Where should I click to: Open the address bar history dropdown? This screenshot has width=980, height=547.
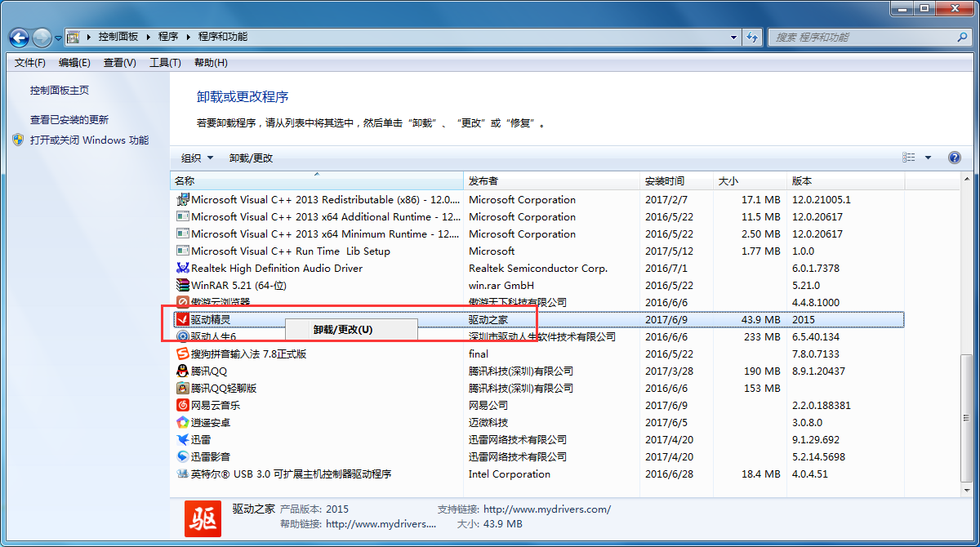[734, 38]
